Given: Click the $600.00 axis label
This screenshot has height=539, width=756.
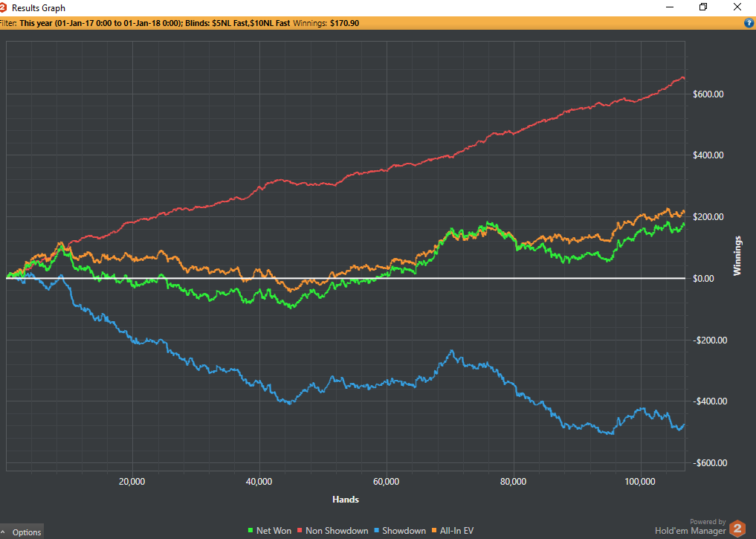Looking at the screenshot, I should point(708,94).
